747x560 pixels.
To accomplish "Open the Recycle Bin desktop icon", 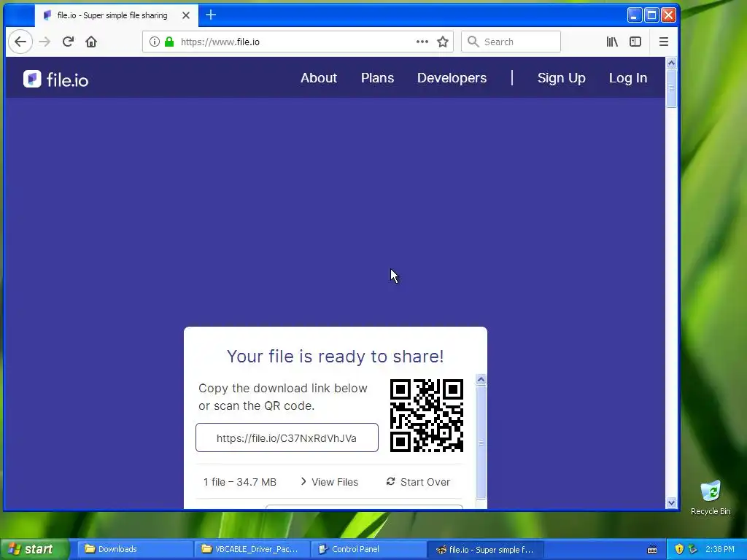I will (x=711, y=497).
